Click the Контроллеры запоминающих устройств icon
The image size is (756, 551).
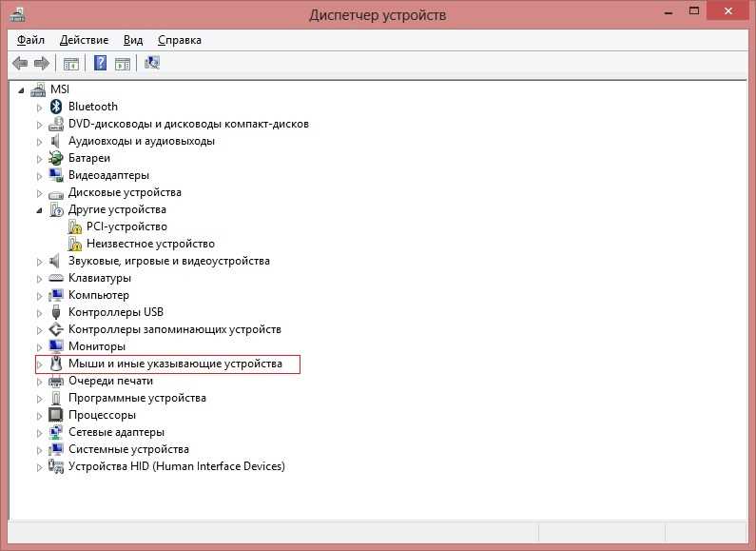[56, 329]
